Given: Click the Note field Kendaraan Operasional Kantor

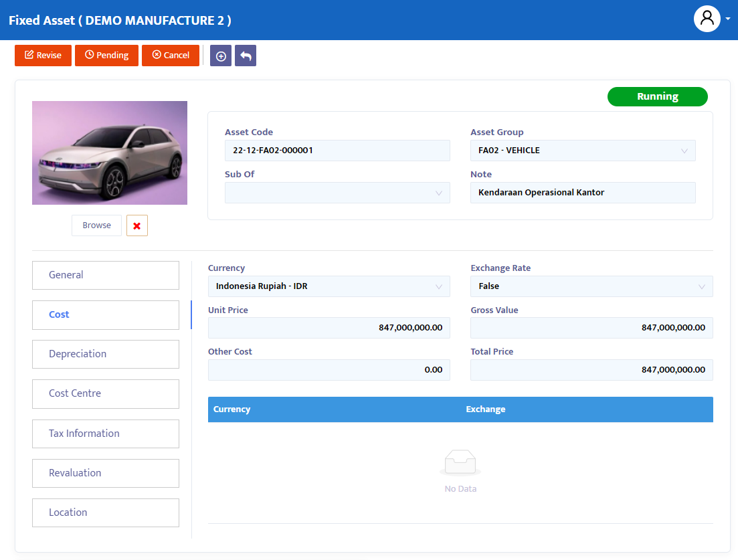Looking at the screenshot, I should tap(583, 193).
